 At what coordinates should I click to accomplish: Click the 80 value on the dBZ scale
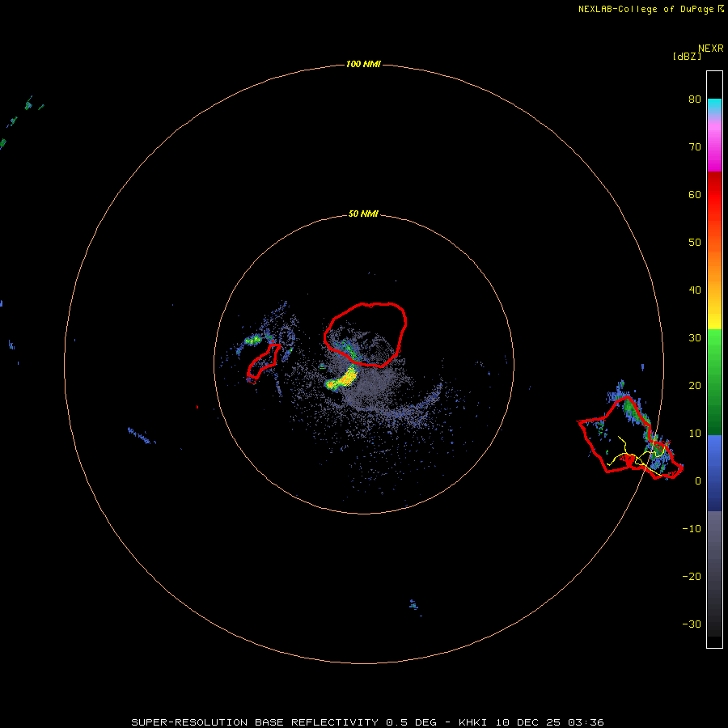tap(695, 99)
